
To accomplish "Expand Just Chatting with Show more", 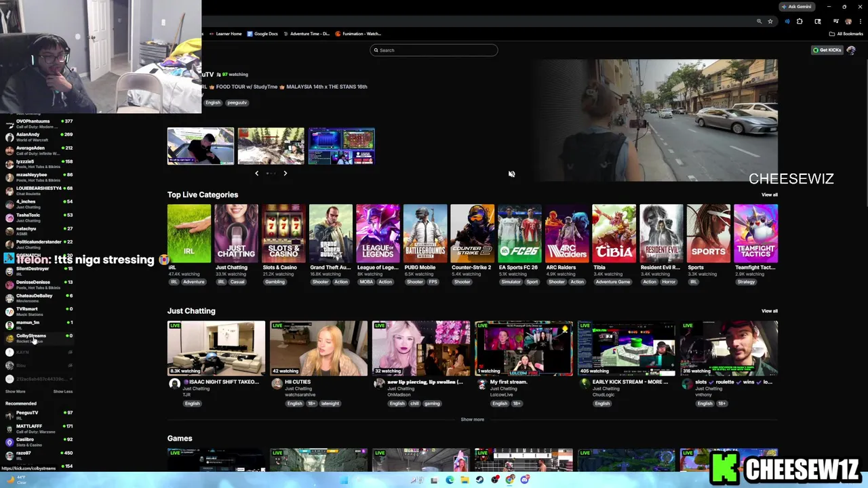I will coord(473,420).
